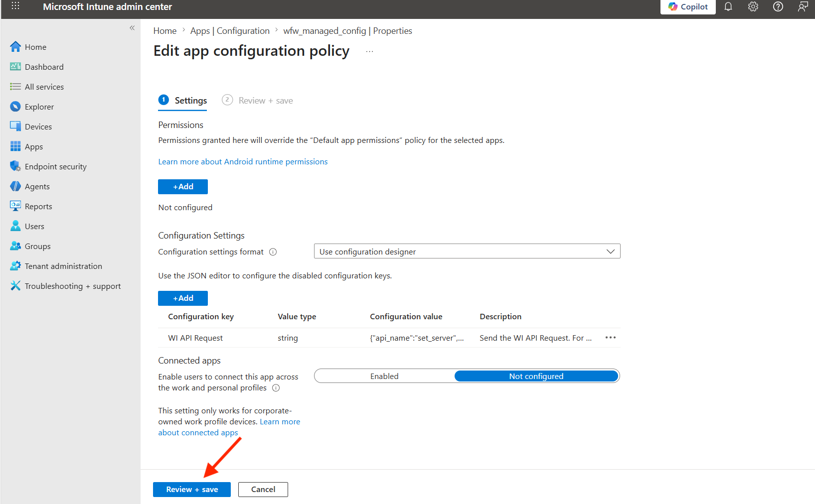
Task: Open the help question mark icon
Action: [778, 6]
